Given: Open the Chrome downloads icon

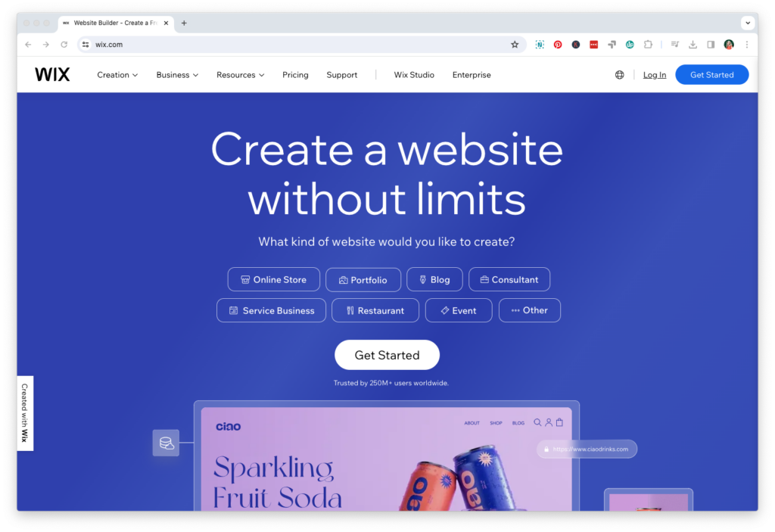Looking at the screenshot, I should (x=693, y=45).
